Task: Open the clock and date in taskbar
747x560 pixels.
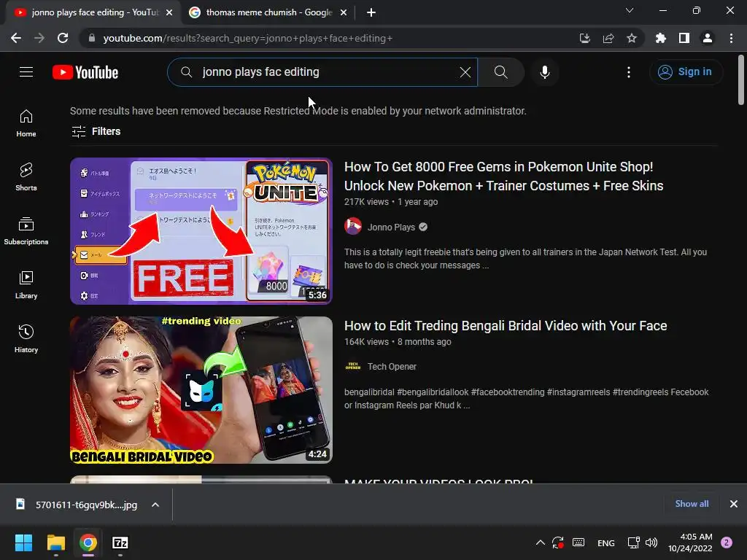Action: (690, 542)
